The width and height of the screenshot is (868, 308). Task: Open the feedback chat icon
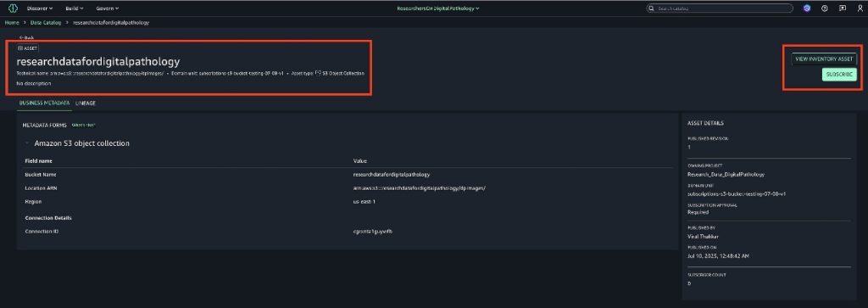pos(842,8)
